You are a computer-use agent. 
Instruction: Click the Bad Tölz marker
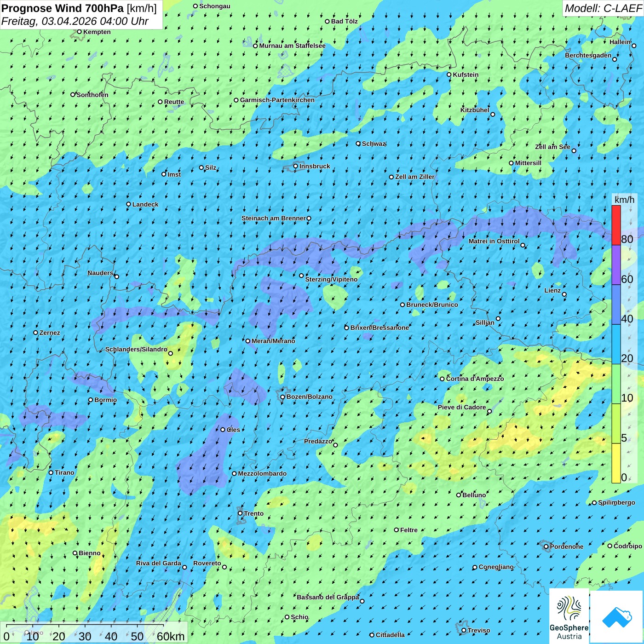[328, 21]
